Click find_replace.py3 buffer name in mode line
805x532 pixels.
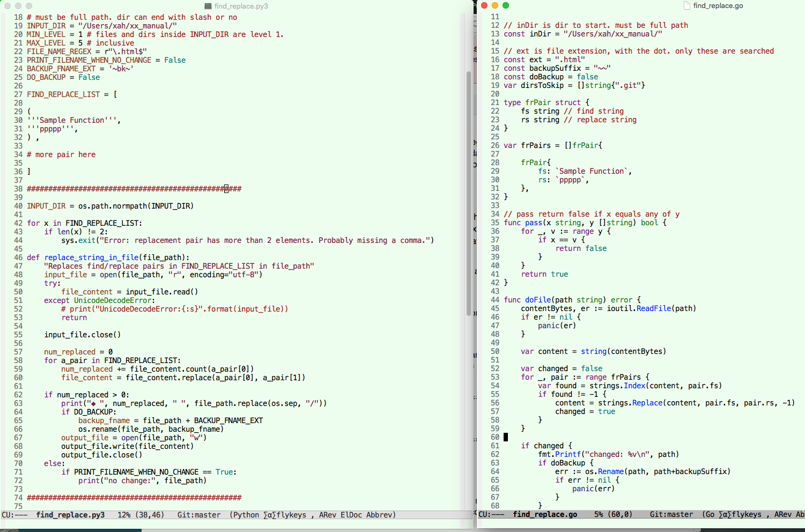point(70,515)
